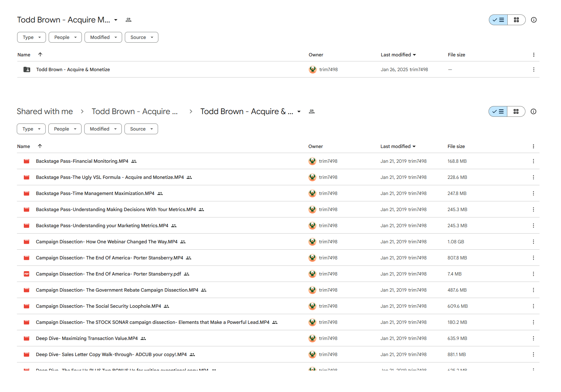Open more actions for Government Rebate Campaign Dissection.MP4
561x392 pixels.
point(533,290)
